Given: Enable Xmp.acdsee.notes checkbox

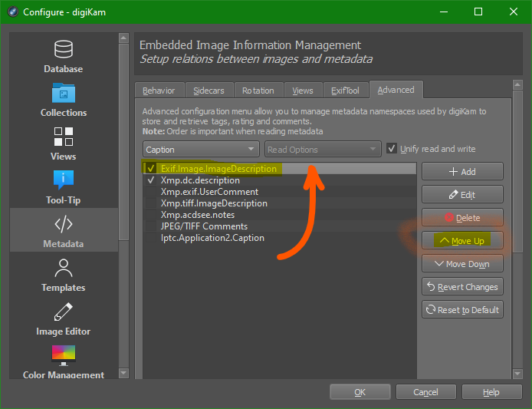Looking at the screenshot, I should point(151,215).
